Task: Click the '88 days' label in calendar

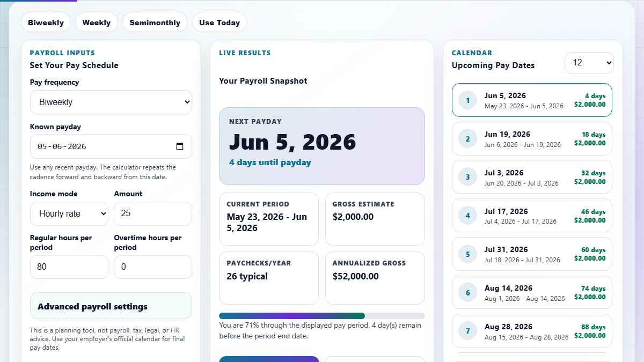Action: click(594, 327)
